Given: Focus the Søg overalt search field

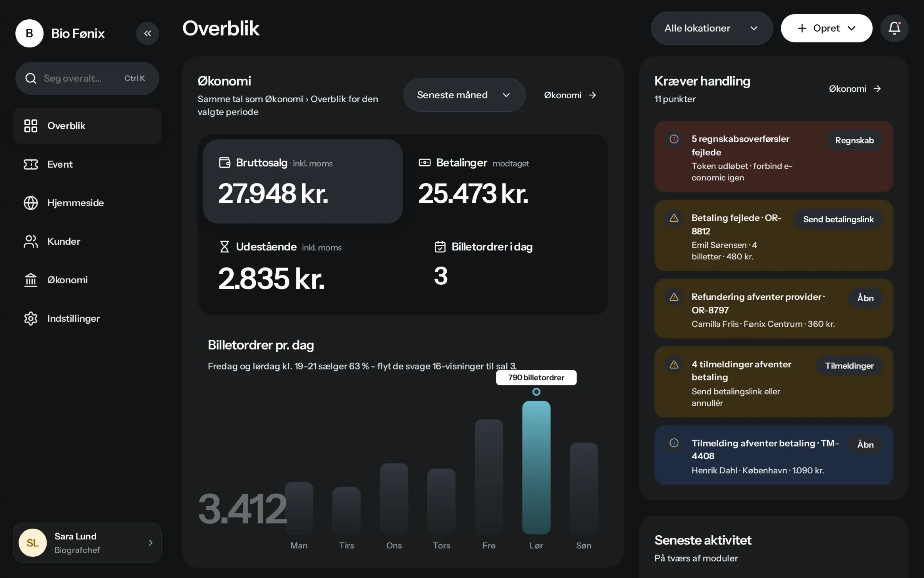Looking at the screenshot, I should [x=87, y=79].
